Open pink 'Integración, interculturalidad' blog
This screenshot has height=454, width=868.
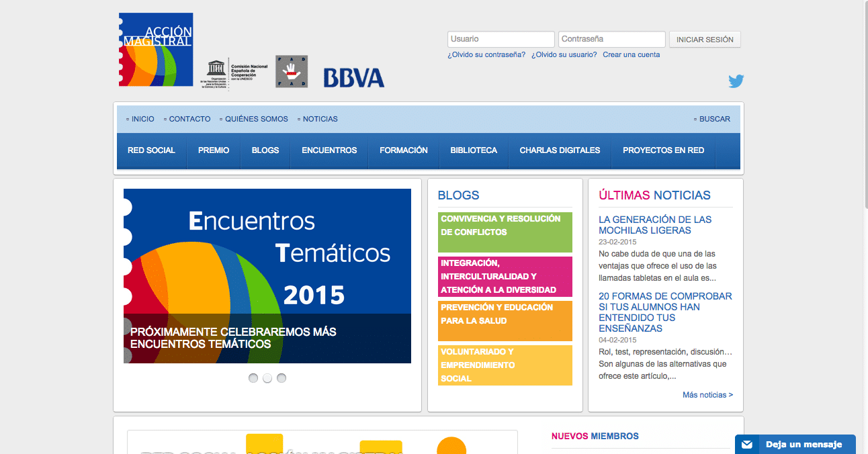pyautogui.click(x=505, y=277)
